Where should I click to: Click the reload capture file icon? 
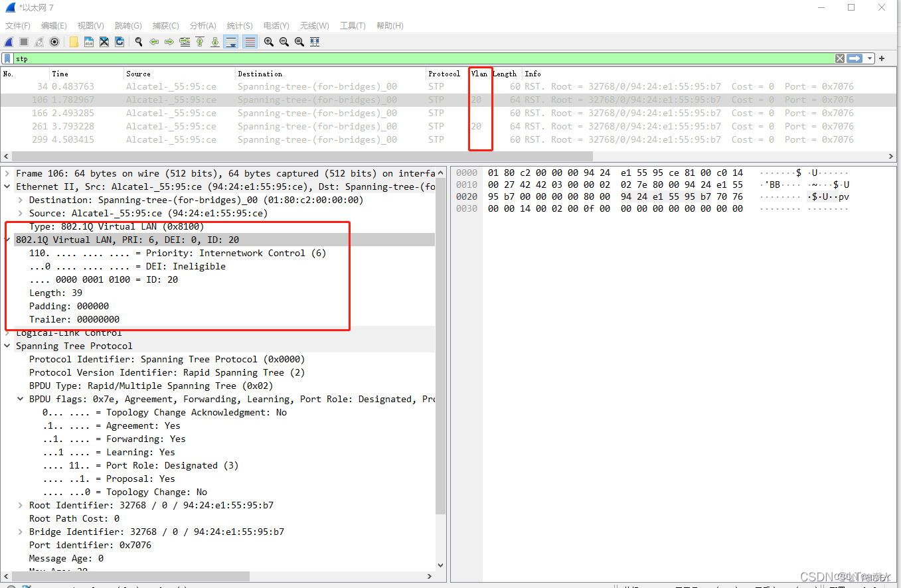pyautogui.click(x=120, y=42)
